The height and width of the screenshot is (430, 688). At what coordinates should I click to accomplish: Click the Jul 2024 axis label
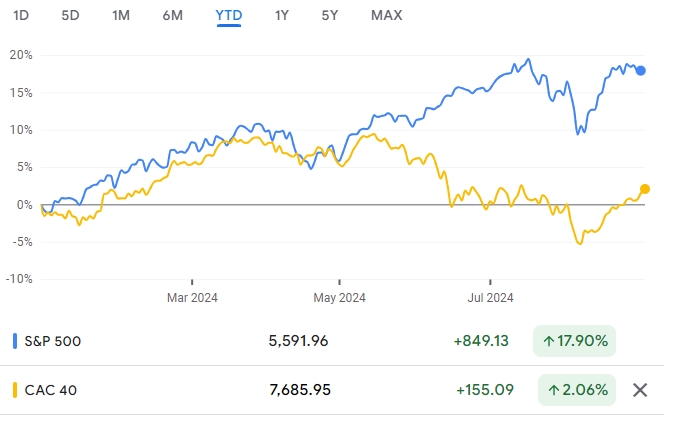tap(491, 297)
